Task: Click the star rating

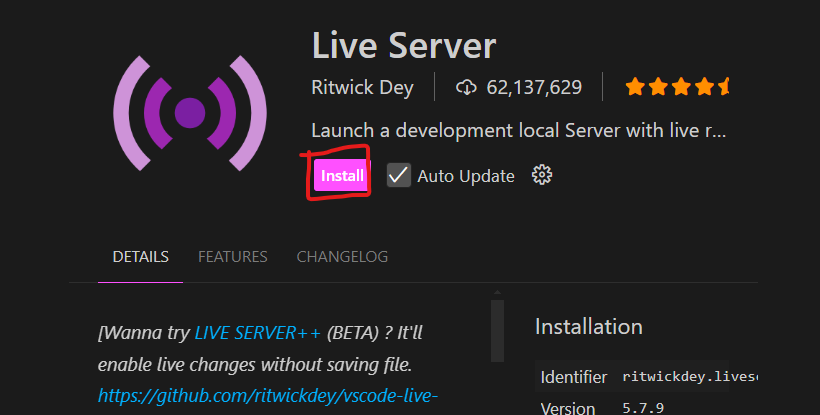Action: coord(677,87)
